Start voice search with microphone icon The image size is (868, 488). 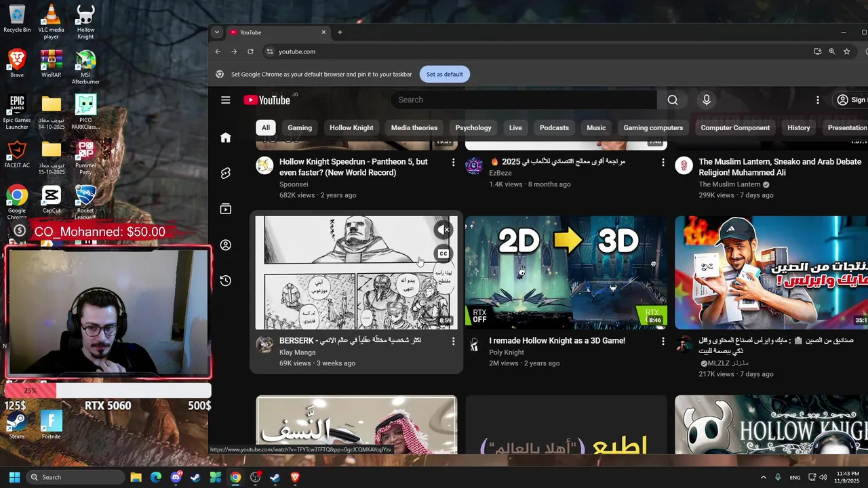click(707, 100)
